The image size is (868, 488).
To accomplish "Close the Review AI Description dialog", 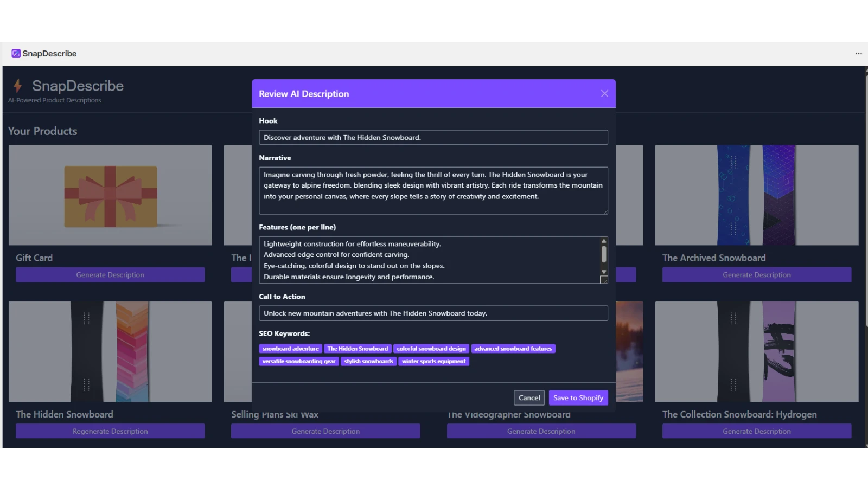I will coord(604,94).
